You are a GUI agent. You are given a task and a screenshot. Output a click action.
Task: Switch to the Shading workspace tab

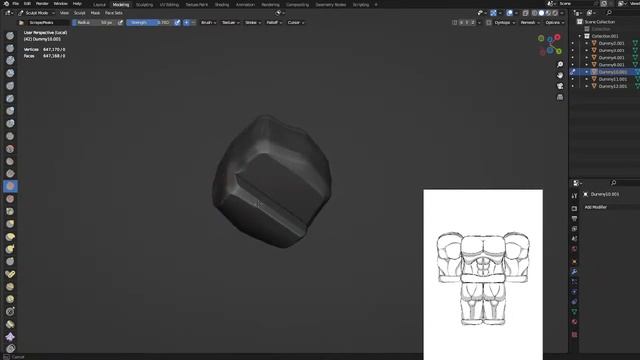[x=222, y=4]
